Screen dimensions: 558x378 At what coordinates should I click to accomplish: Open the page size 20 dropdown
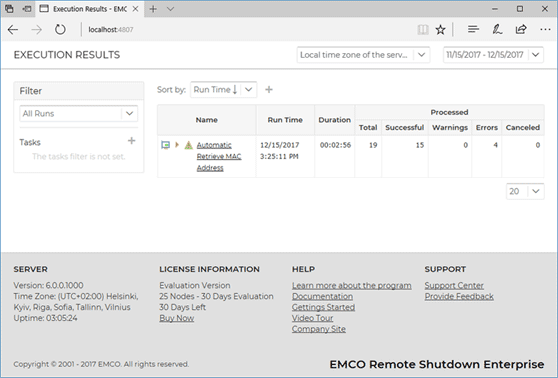(x=525, y=191)
